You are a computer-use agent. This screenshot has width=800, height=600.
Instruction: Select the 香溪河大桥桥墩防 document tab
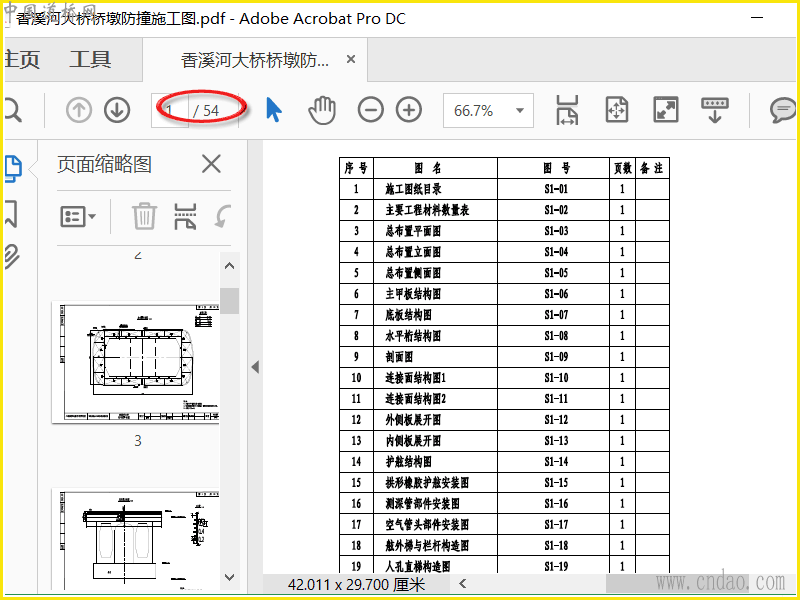pos(255,60)
